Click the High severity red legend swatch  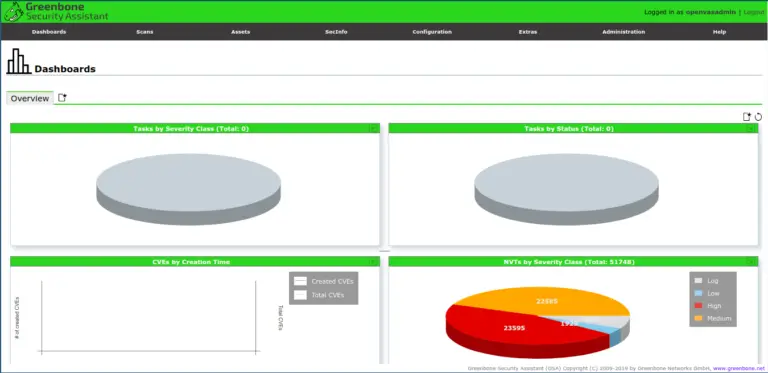(x=698, y=306)
